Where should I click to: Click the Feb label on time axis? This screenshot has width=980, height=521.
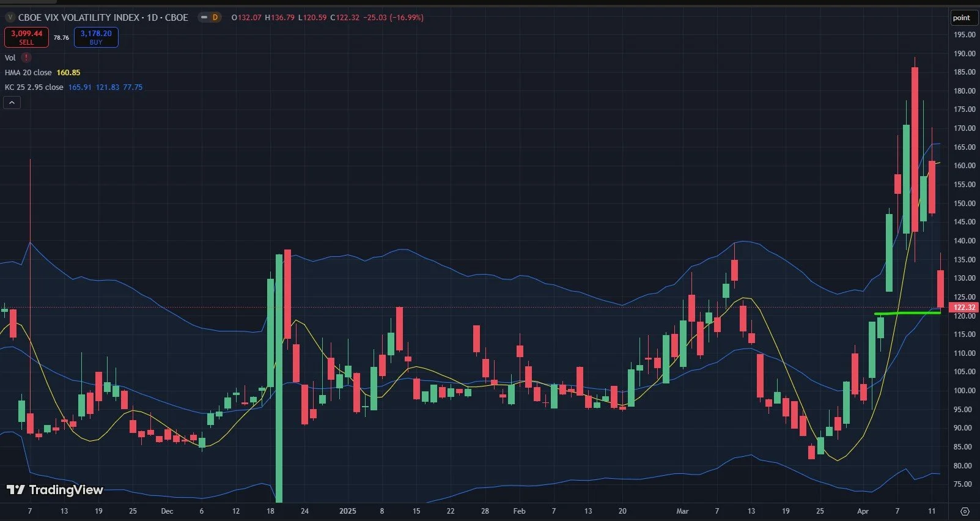point(519,511)
